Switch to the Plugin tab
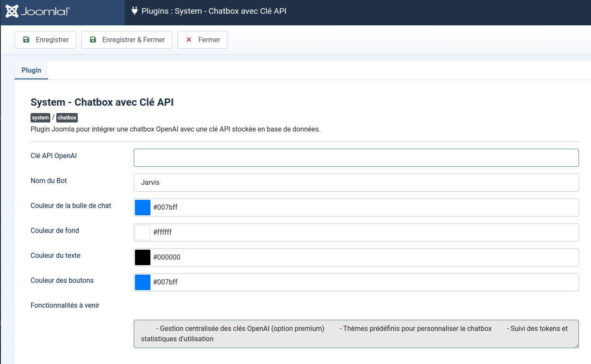Image resolution: width=591 pixels, height=364 pixels. (31, 70)
